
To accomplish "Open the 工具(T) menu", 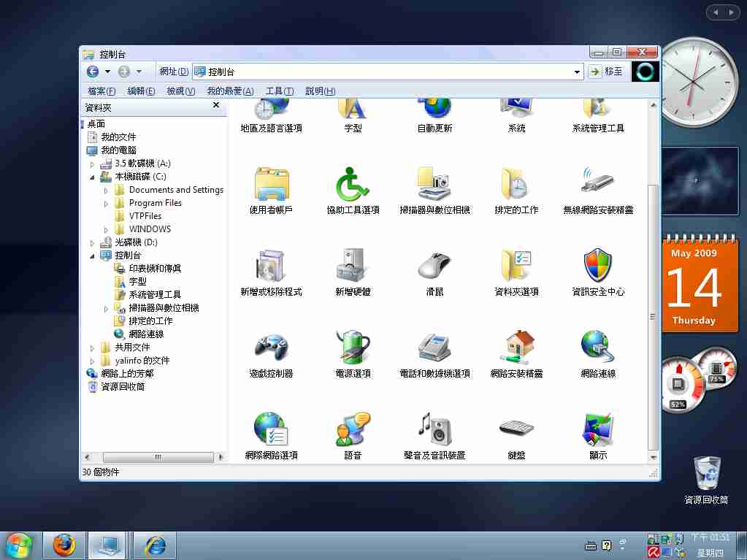I will pos(279,91).
